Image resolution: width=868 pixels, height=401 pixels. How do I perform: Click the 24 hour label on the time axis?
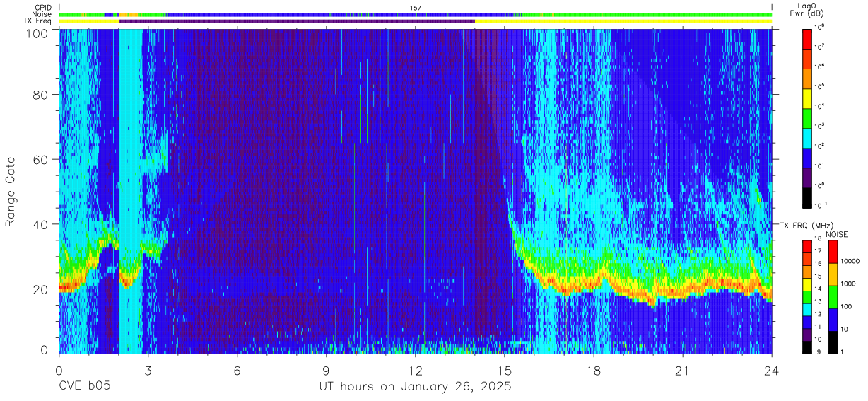772,371
